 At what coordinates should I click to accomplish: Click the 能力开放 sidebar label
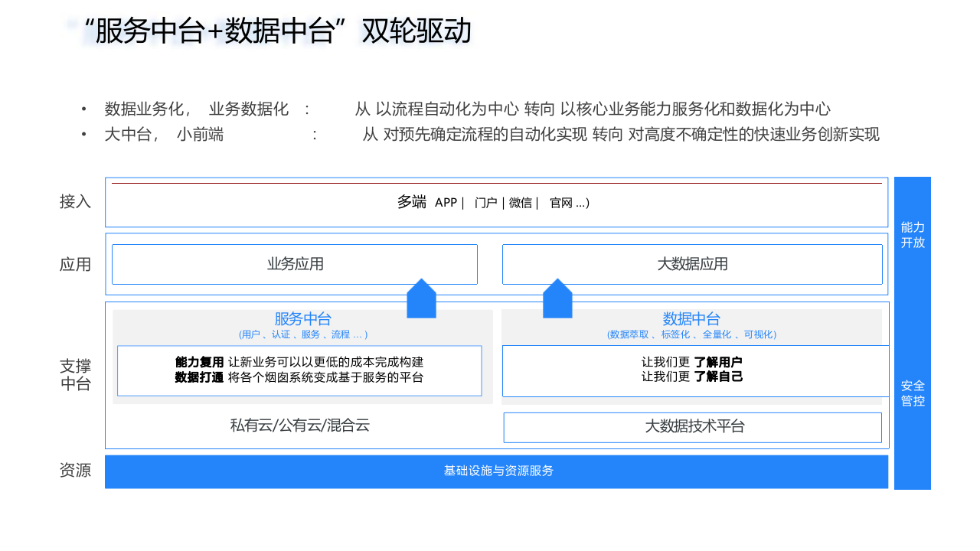pos(913,235)
